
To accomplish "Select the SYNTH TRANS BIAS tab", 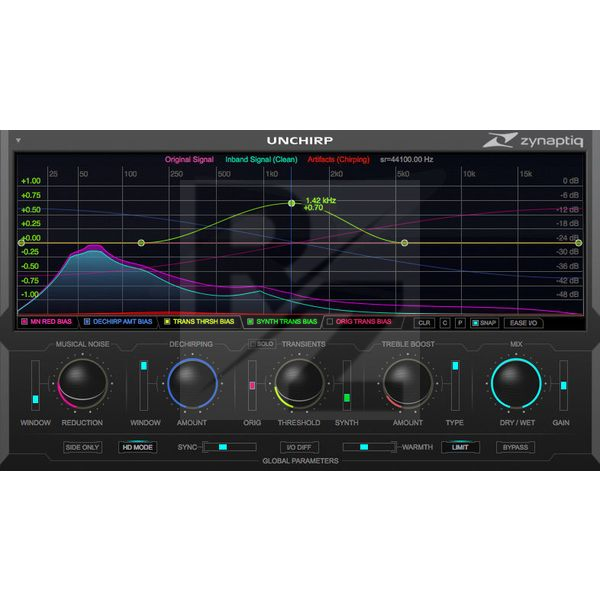I will tap(283, 322).
